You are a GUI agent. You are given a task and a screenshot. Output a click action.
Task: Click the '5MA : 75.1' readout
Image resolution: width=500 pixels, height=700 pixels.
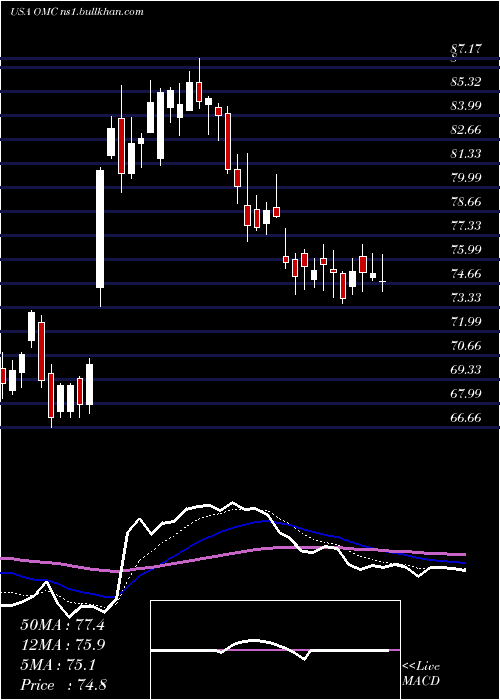coord(58,665)
